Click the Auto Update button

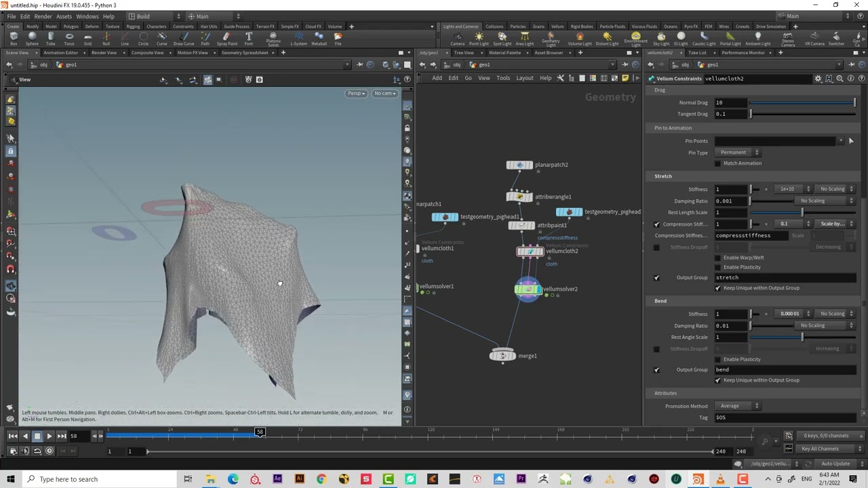coord(835,464)
